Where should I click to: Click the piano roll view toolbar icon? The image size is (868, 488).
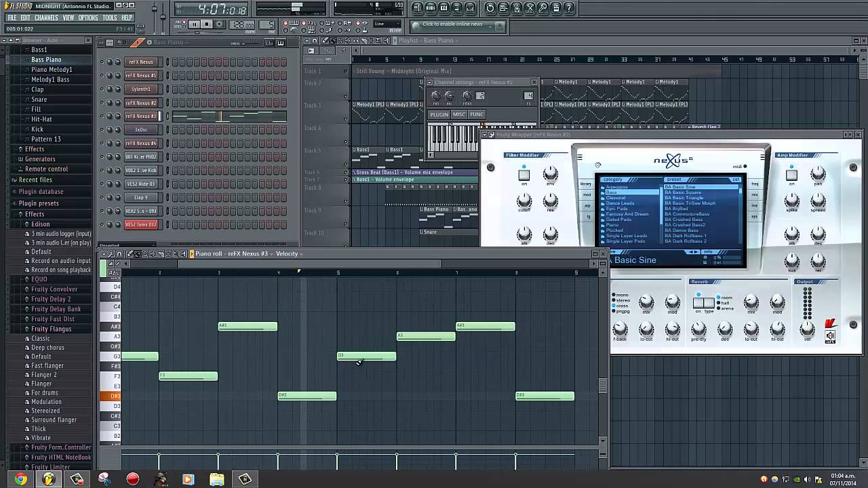pyautogui.click(x=443, y=8)
